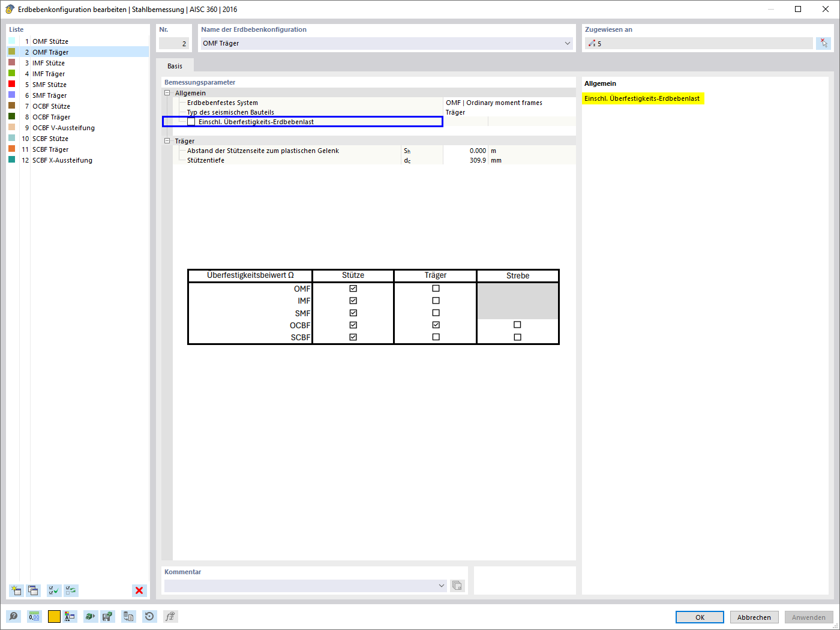Viewport: 840px width, 630px height.
Task: Click the floppy disk save-as-default icon
Action: pos(107,616)
